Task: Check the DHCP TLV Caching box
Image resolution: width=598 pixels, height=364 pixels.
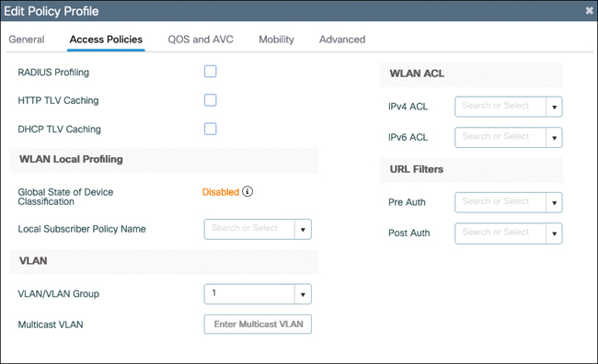Action: (x=210, y=129)
